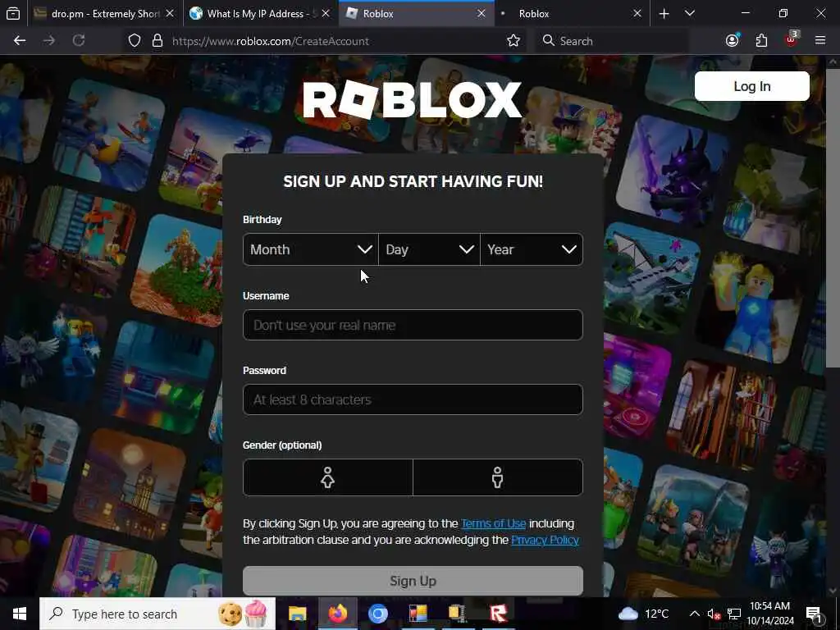Click the Log In button

click(752, 86)
